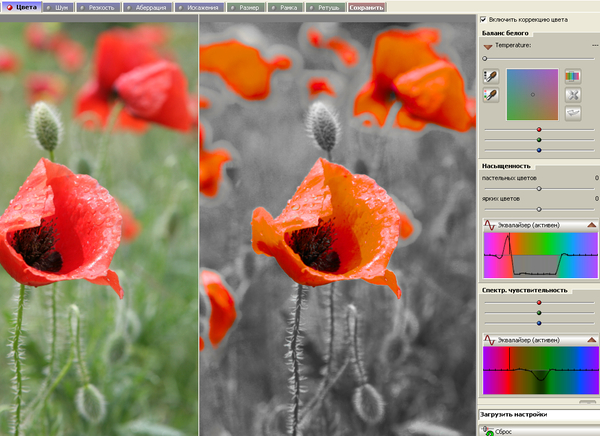Click the Сохранить tab button

pos(367,7)
